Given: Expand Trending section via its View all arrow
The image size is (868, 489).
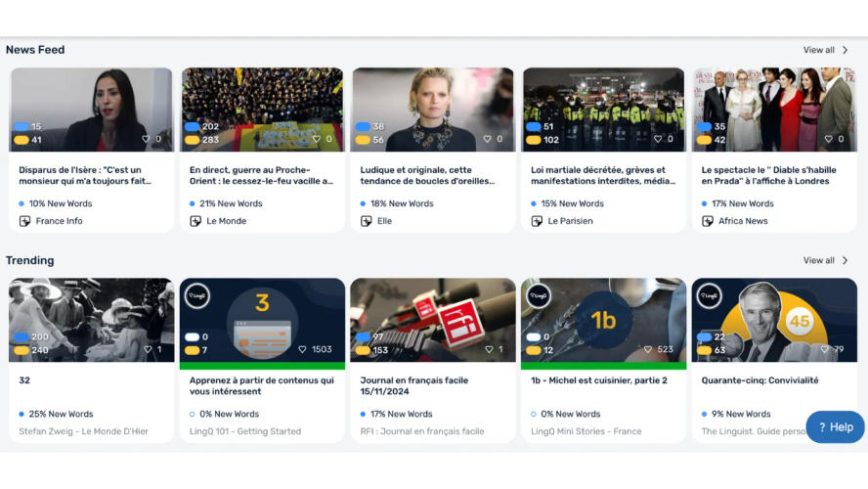Looking at the screenshot, I should [x=846, y=260].
